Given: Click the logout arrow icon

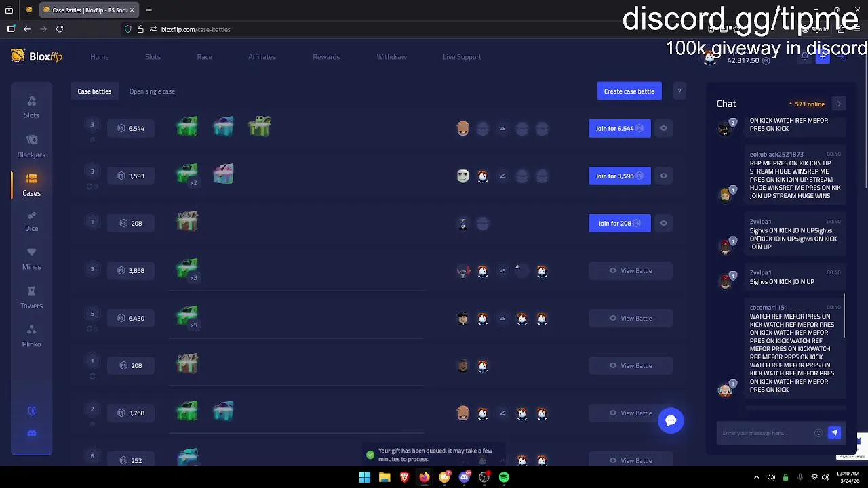Looking at the screenshot, I should 842,57.
